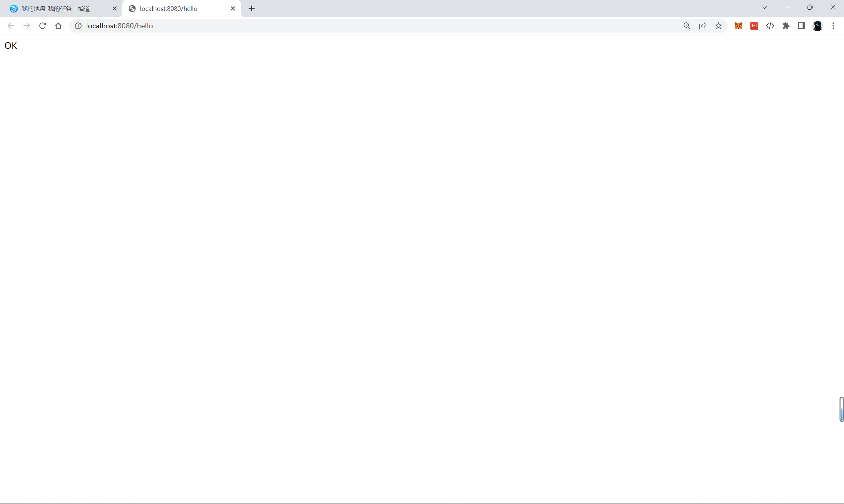Bookmark this tab with the star

point(718,26)
